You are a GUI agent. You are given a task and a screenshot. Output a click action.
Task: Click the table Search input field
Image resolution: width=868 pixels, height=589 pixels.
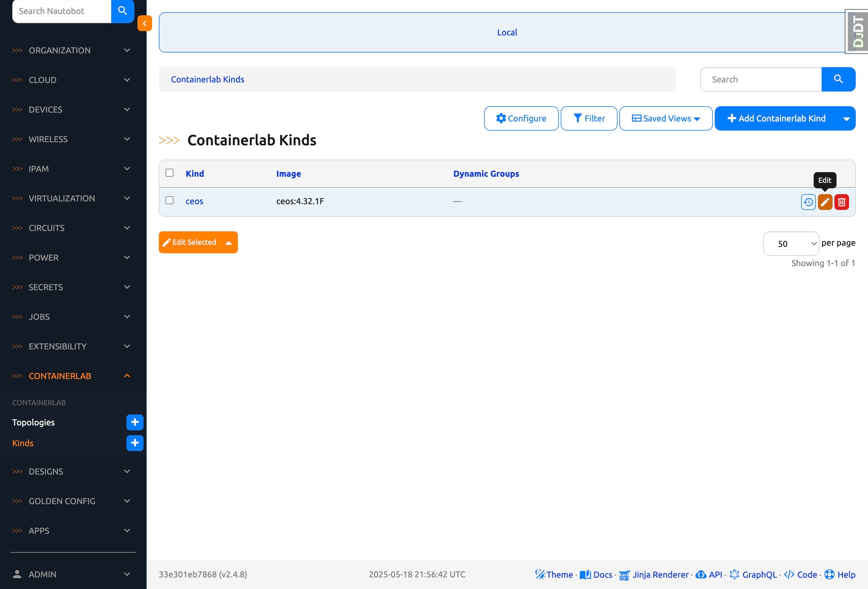(x=760, y=79)
